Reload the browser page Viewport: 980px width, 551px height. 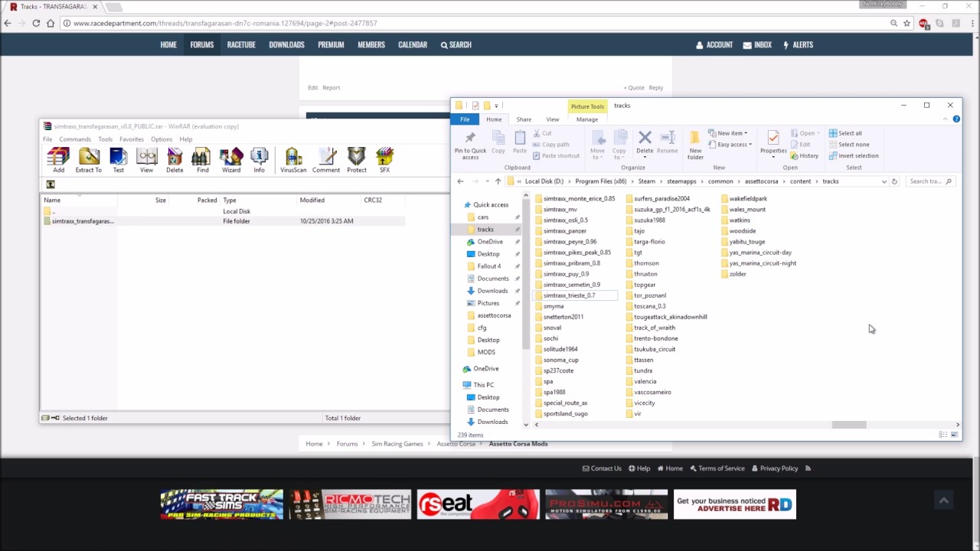click(36, 23)
